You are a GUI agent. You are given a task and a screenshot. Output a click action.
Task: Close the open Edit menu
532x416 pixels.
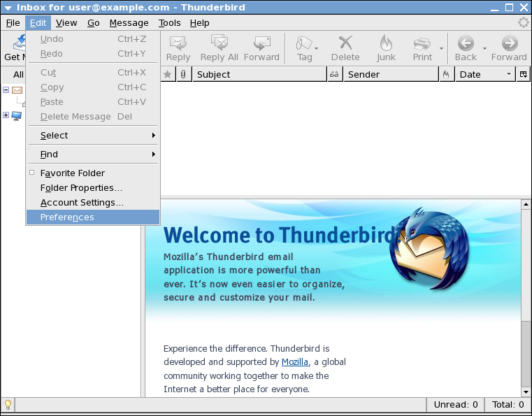pos(38,23)
